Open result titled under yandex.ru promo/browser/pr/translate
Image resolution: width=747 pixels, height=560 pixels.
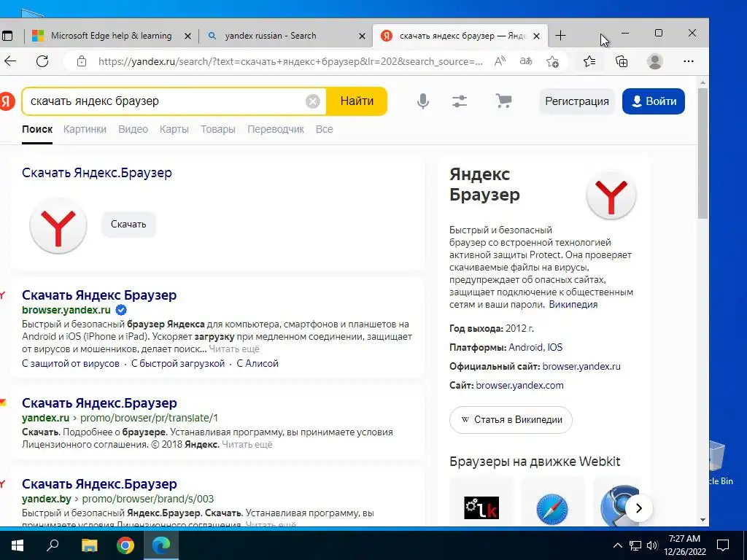(x=99, y=402)
